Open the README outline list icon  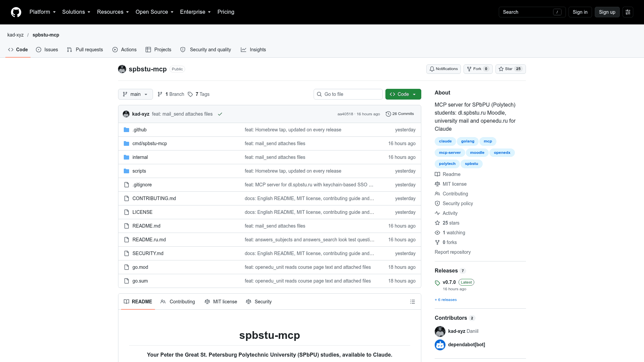pyautogui.click(x=413, y=302)
